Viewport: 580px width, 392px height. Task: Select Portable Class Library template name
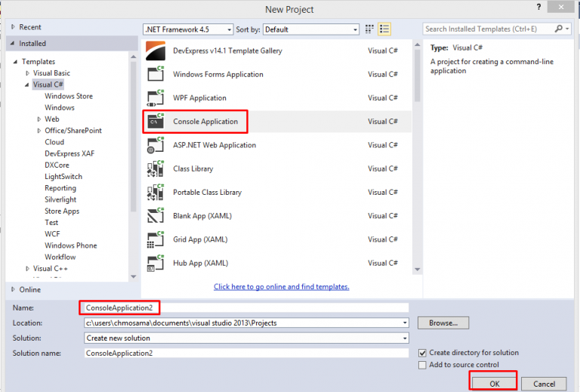point(207,193)
